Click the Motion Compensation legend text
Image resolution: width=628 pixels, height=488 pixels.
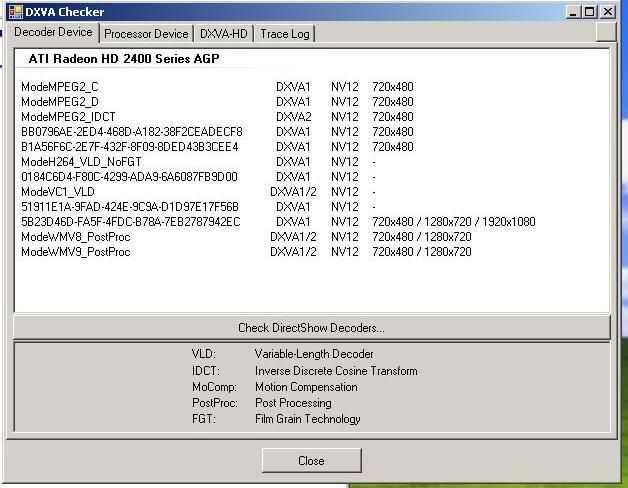coord(306,387)
